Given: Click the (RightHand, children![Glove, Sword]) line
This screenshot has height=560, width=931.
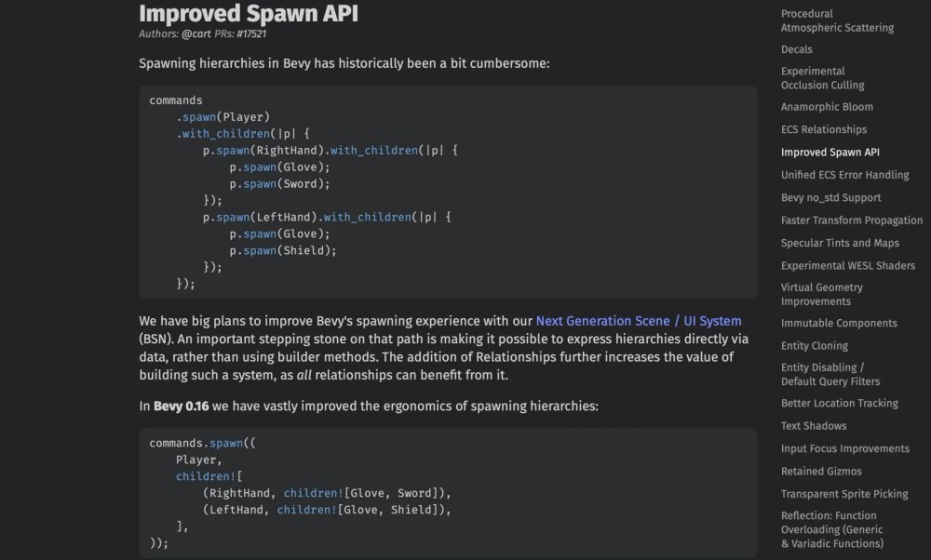Looking at the screenshot, I should (x=327, y=493).
